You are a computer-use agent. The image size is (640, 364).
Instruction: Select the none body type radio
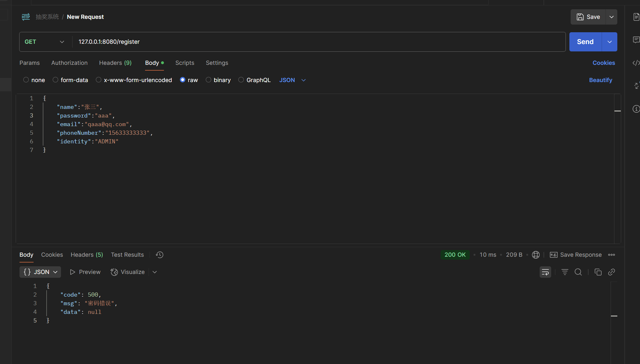(x=26, y=80)
